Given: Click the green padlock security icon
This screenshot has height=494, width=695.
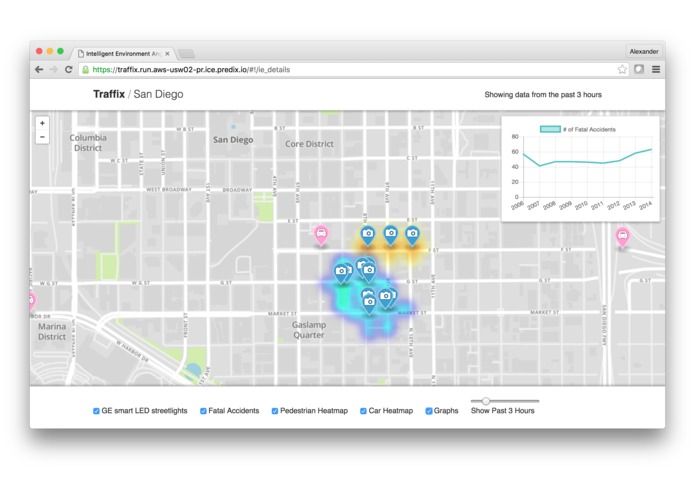Looking at the screenshot, I should [86, 70].
